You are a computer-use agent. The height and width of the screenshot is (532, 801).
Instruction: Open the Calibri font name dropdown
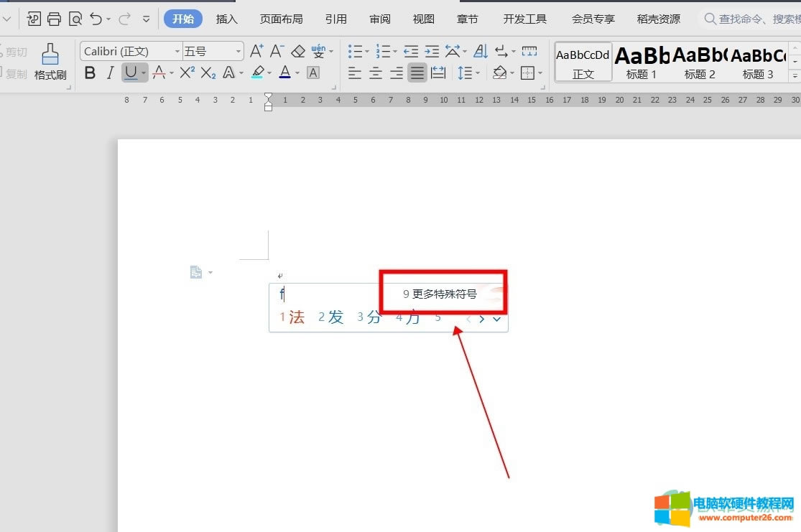pos(177,52)
